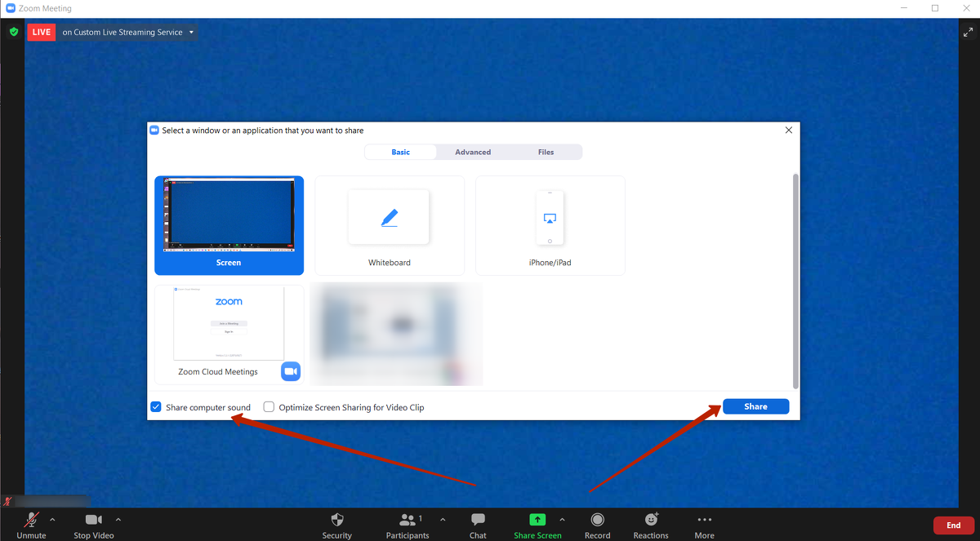Click the blue Share button

755,406
